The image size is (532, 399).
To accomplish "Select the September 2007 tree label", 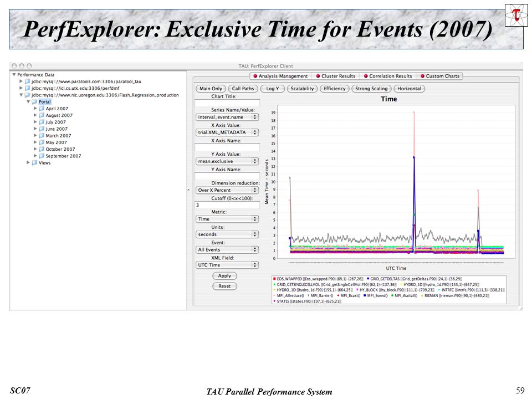I will pos(63,156).
